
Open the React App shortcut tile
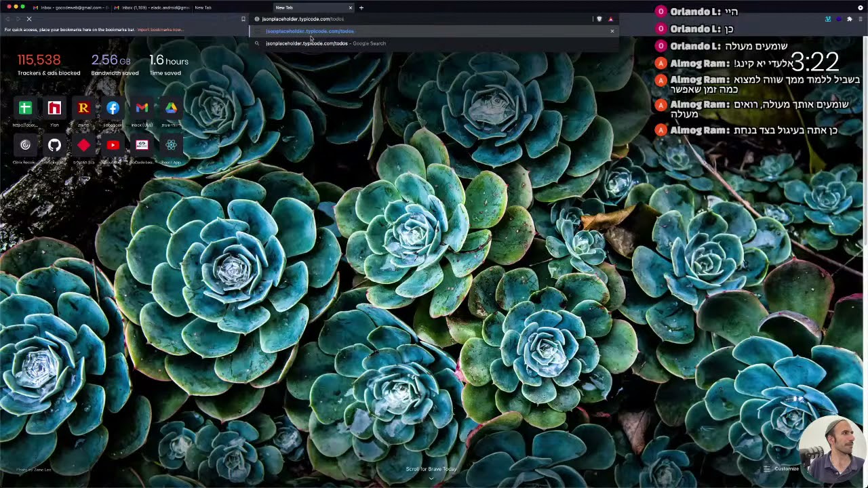[171, 145]
